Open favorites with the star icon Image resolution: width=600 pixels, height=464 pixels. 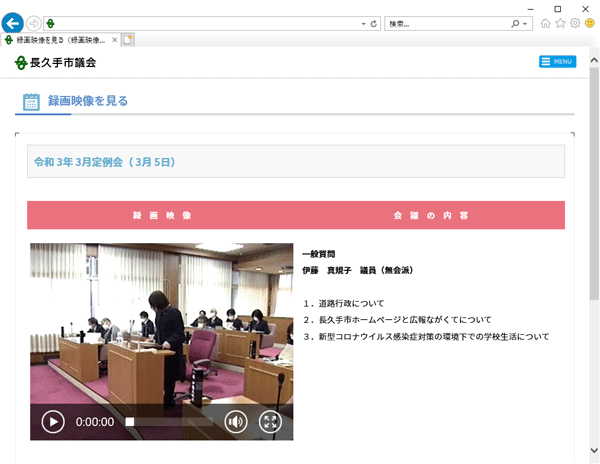click(x=560, y=23)
